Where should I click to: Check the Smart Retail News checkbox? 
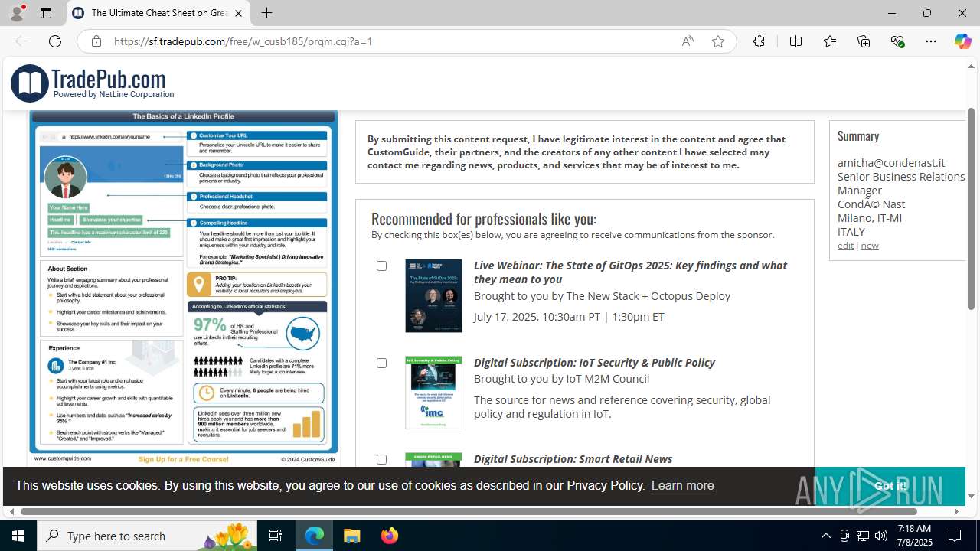click(x=381, y=459)
